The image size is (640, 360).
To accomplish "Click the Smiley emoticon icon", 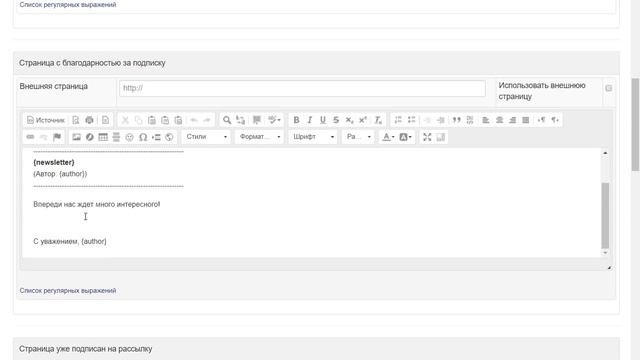I will pyautogui.click(x=129, y=137).
